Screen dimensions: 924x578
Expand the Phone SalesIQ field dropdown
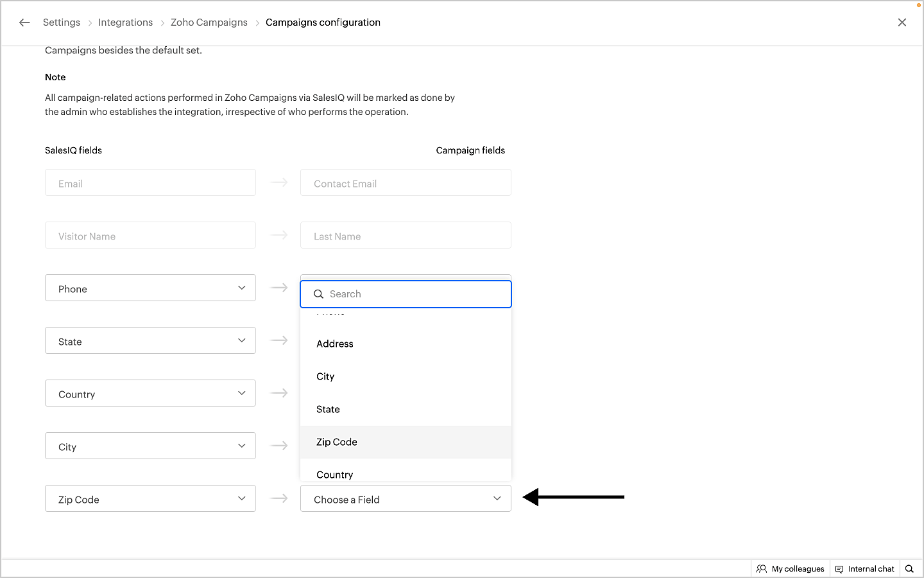pyautogui.click(x=150, y=288)
